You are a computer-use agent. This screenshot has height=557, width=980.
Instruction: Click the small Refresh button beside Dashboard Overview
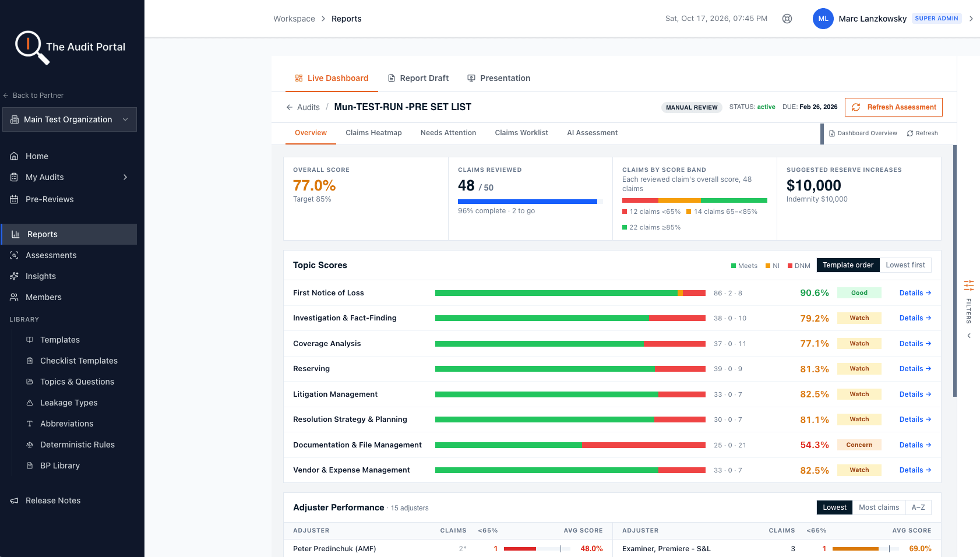[922, 133]
